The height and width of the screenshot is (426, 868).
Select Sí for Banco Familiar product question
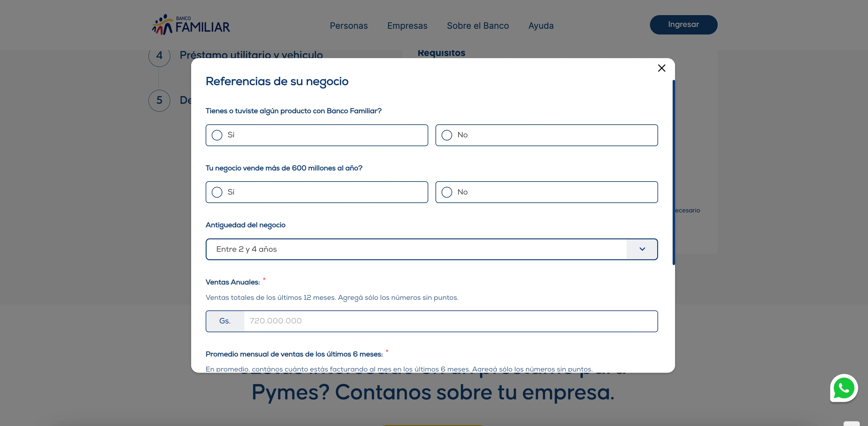click(x=217, y=135)
